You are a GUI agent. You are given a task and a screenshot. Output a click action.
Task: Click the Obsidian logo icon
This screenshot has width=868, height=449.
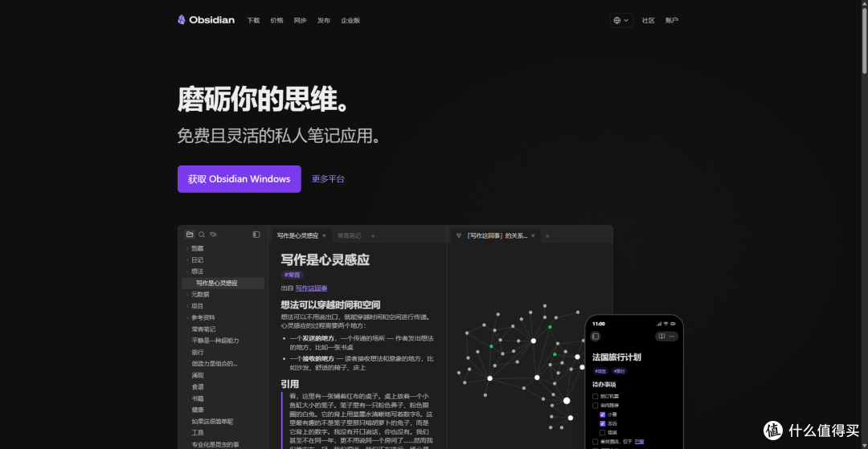click(x=181, y=20)
